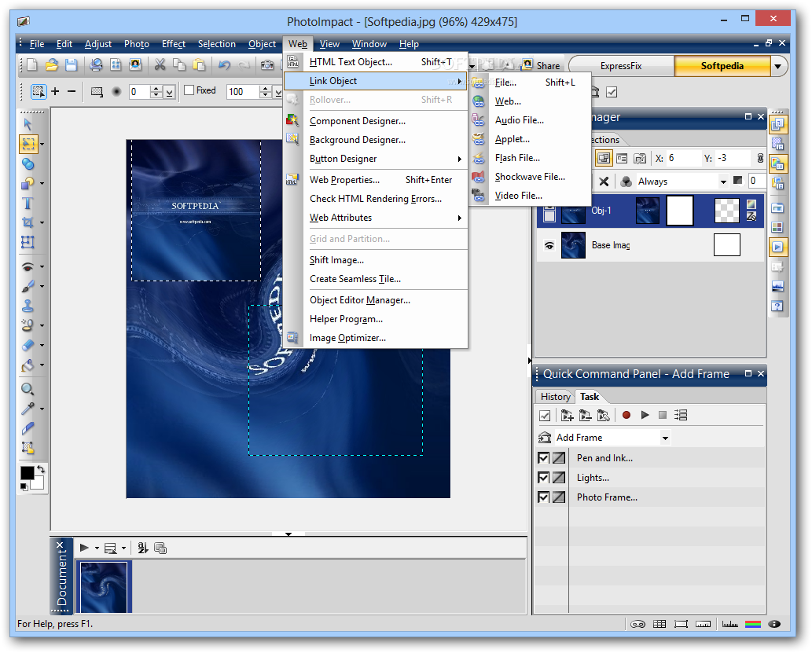Screen dimensions: 812x653
Task: Click the New document icon
Action: (x=32, y=64)
